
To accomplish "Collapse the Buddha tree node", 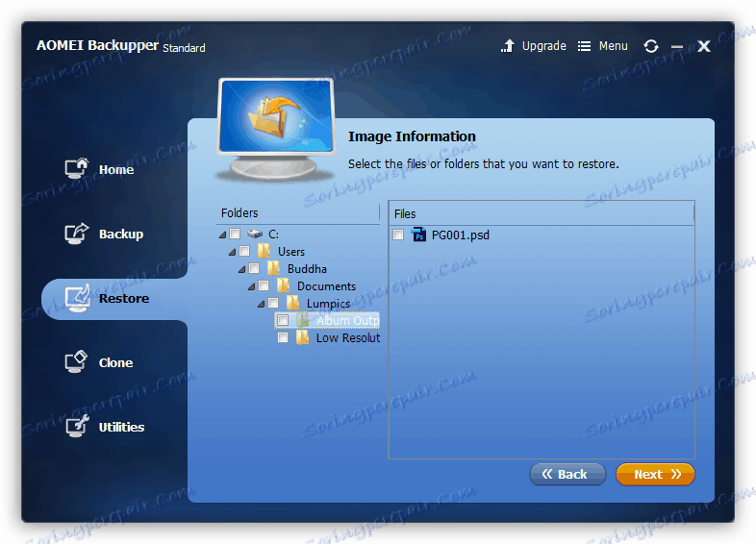I will point(241,269).
